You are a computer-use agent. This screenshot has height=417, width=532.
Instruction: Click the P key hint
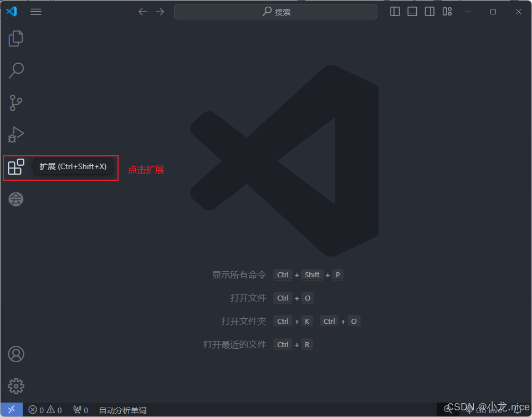pyautogui.click(x=337, y=274)
